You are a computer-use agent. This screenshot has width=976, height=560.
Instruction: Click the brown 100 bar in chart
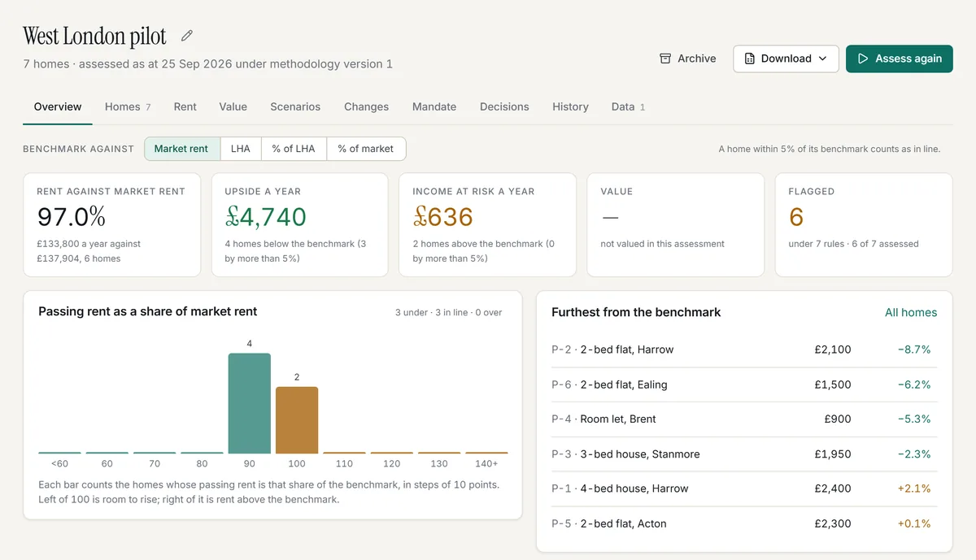[297, 420]
